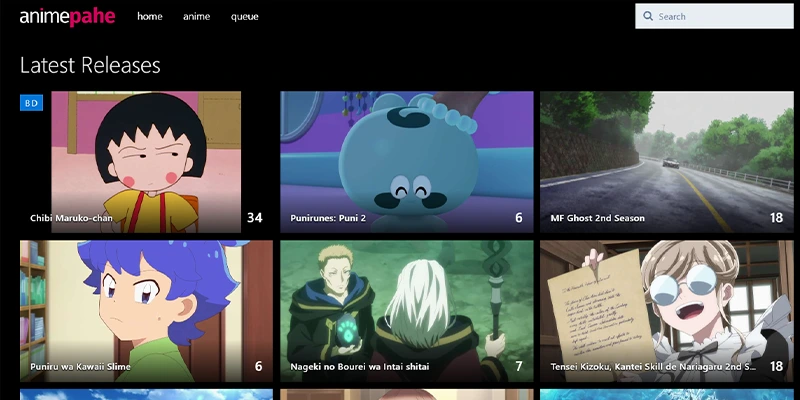Image resolution: width=800 pixels, height=400 pixels.
Task: Click episode number 7 on Nageki no Bourei
Action: click(x=519, y=366)
